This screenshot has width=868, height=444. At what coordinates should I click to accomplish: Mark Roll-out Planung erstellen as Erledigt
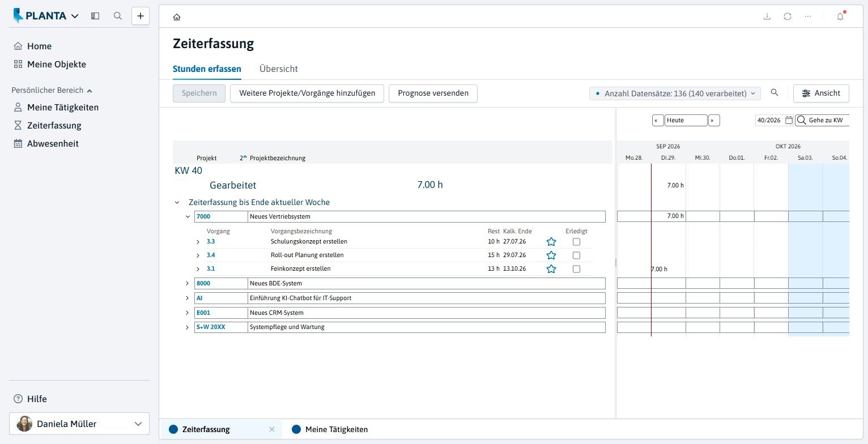576,255
